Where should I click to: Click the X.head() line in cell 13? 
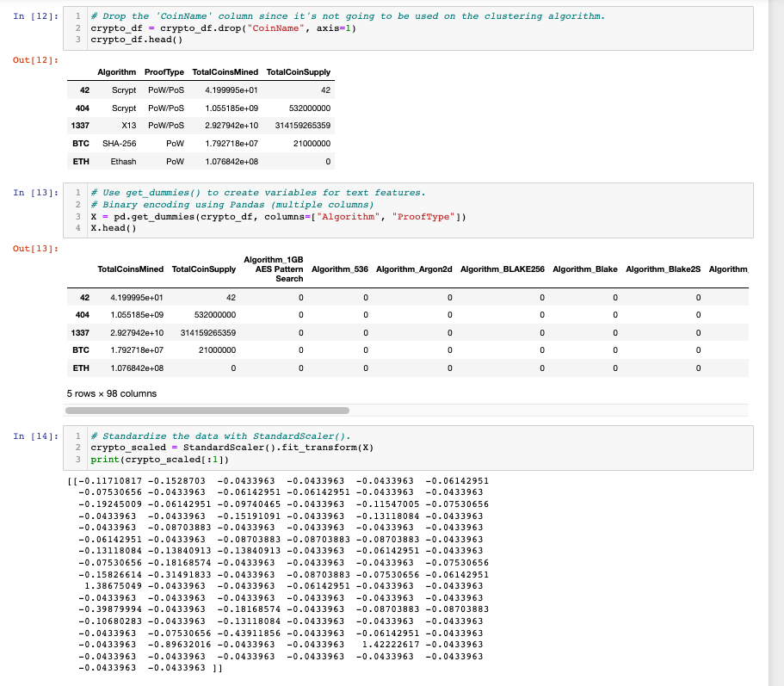[114, 228]
